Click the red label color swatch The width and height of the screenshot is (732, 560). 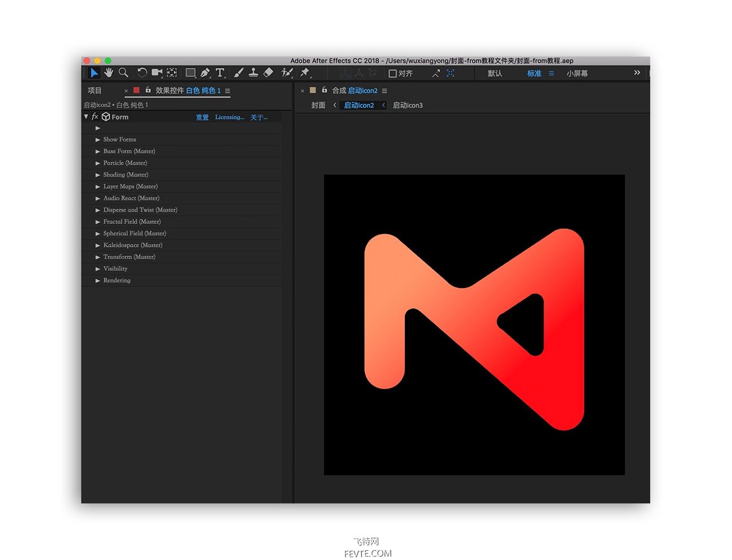(x=137, y=90)
